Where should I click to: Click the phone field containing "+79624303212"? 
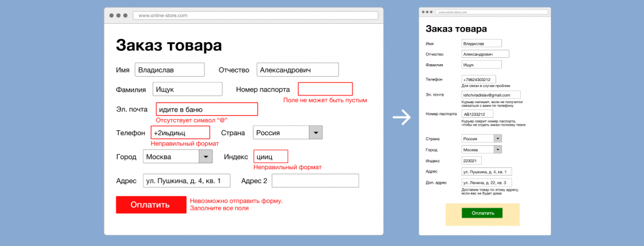pyautogui.click(x=479, y=79)
